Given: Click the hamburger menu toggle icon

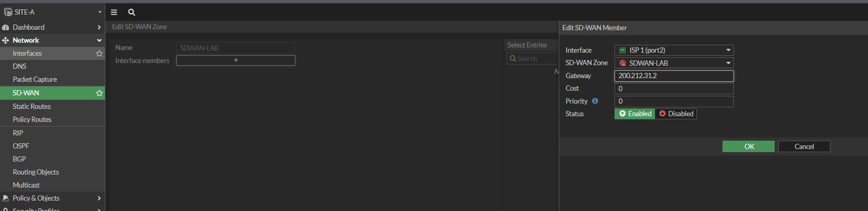Looking at the screenshot, I should pos(114,12).
